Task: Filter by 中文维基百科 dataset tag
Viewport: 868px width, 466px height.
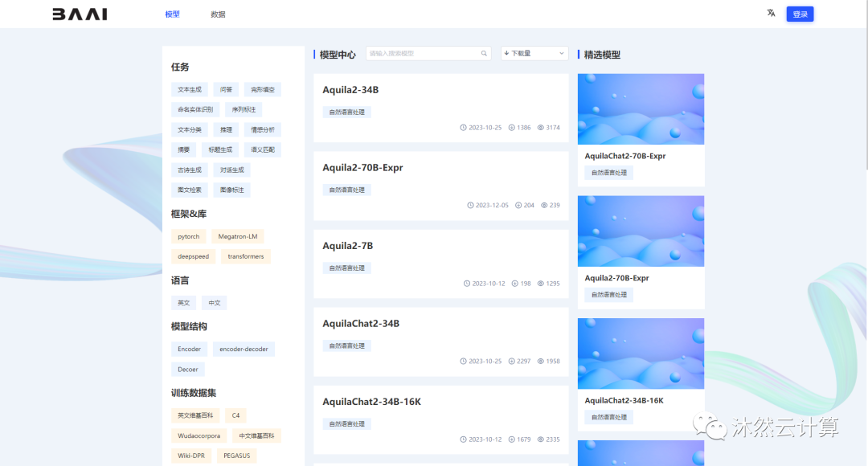Action: (256, 435)
